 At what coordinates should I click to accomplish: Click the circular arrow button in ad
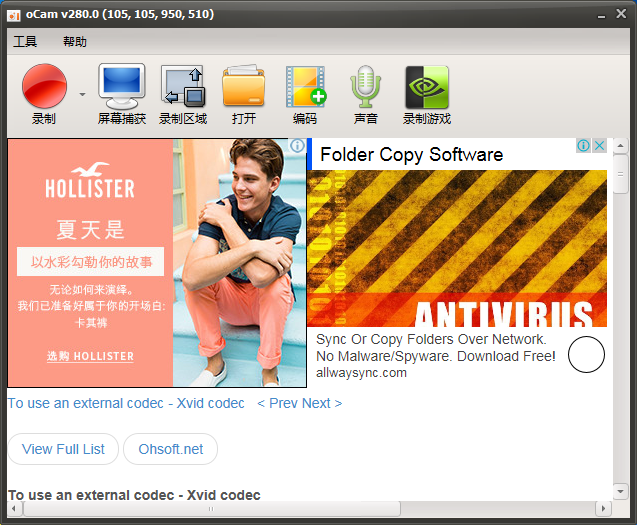(x=587, y=355)
